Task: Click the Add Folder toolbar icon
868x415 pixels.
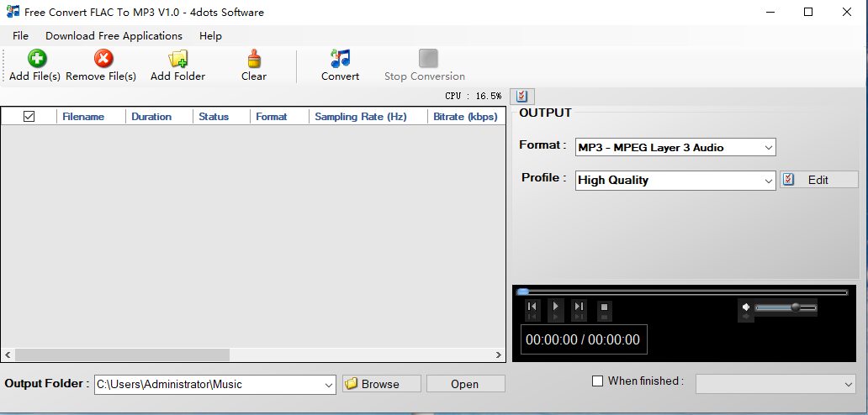Action: 178,58
